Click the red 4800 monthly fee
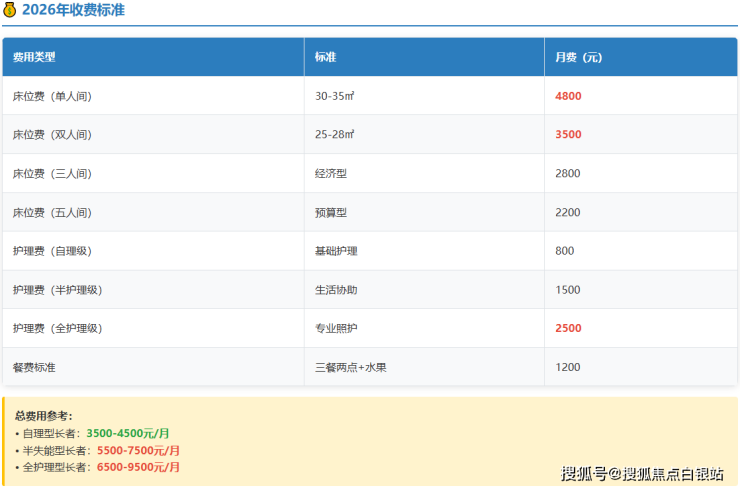 click(x=568, y=96)
